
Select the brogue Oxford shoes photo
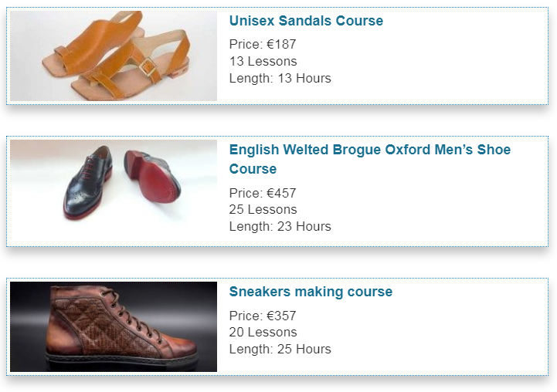(x=114, y=181)
